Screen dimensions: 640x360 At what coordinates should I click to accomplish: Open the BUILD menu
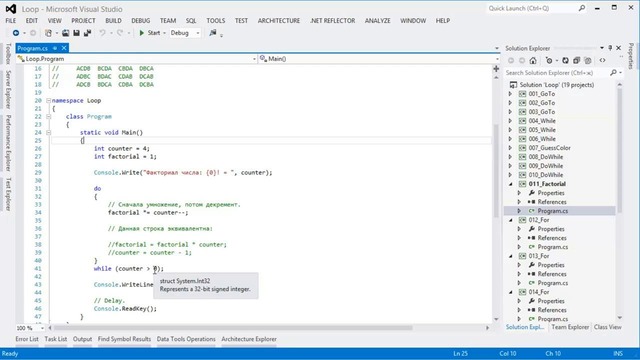(113, 20)
